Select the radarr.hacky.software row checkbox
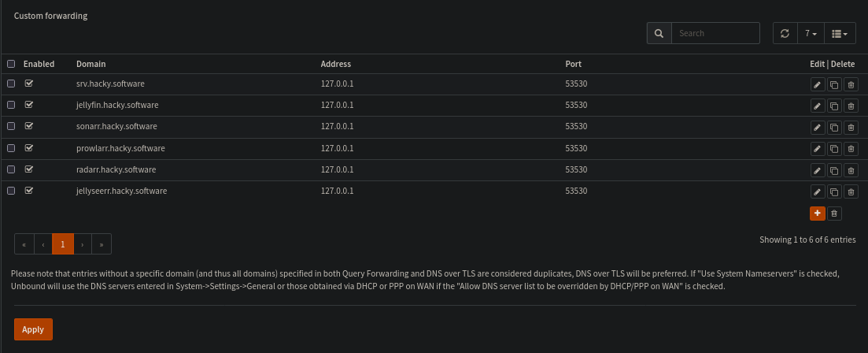 click(11, 169)
